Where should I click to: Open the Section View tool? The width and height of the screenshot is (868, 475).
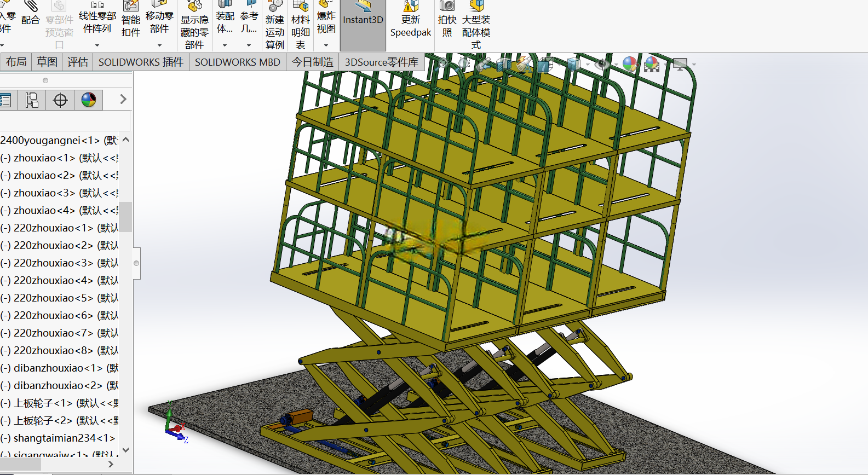tap(504, 65)
